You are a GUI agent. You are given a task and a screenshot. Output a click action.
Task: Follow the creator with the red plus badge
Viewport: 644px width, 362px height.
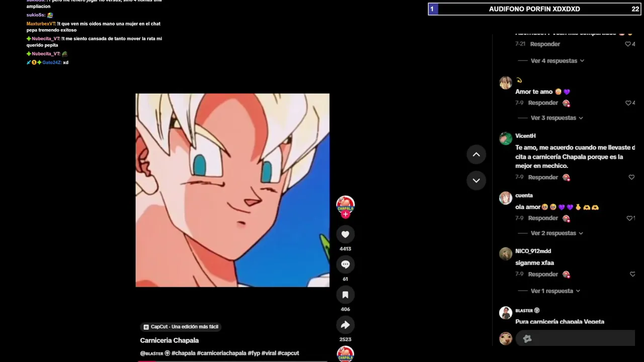pyautogui.click(x=345, y=214)
